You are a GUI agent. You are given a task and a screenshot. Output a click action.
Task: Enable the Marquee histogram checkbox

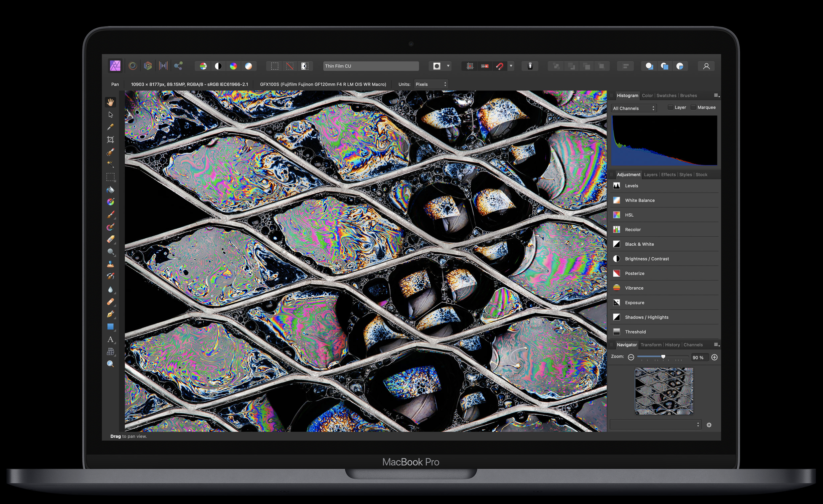(693, 107)
